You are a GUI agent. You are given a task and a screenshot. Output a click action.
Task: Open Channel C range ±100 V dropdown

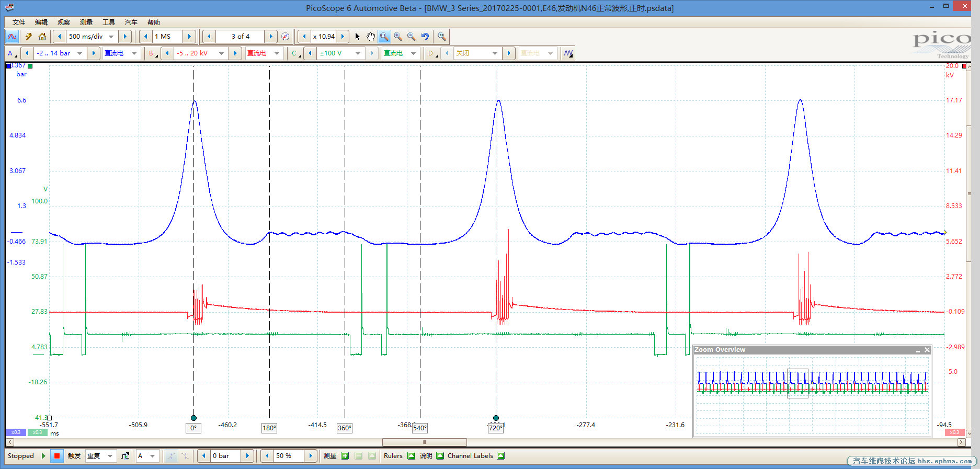358,53
